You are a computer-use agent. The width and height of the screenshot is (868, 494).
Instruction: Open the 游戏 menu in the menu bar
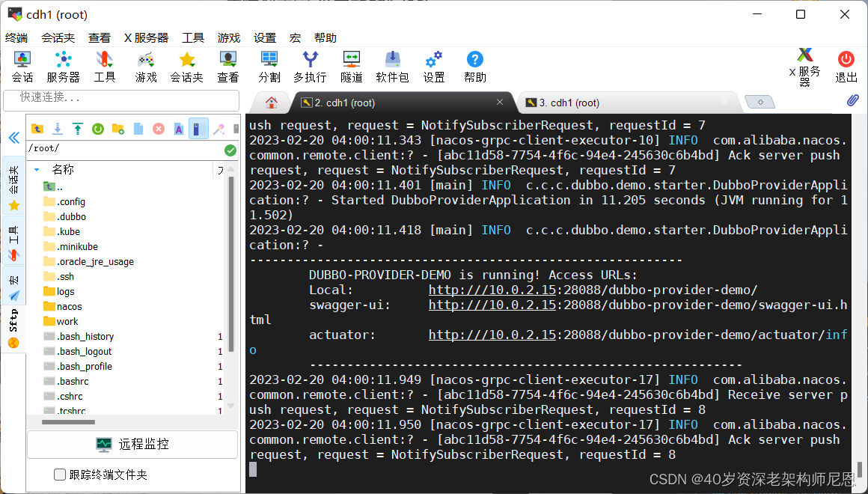pyautogui.click(x=229, y=37)
